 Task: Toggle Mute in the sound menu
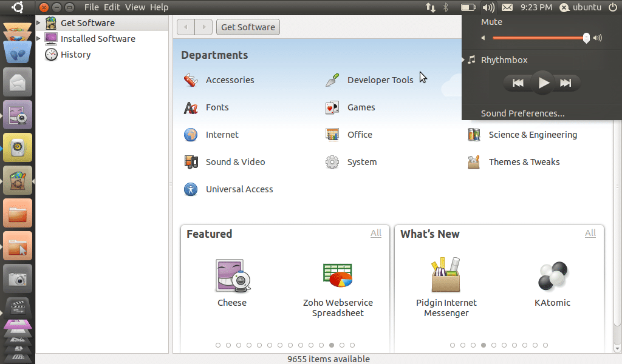(x=491, y=22)
